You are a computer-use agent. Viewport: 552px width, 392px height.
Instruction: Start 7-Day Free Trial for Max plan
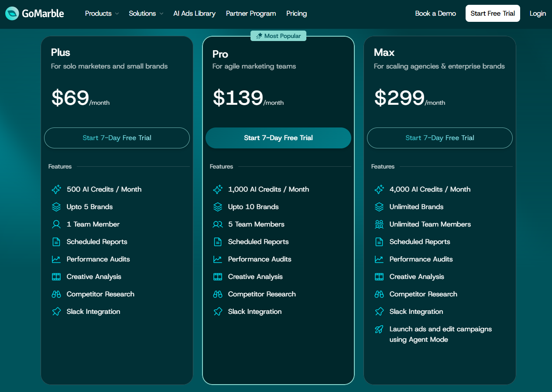point(440,138)
